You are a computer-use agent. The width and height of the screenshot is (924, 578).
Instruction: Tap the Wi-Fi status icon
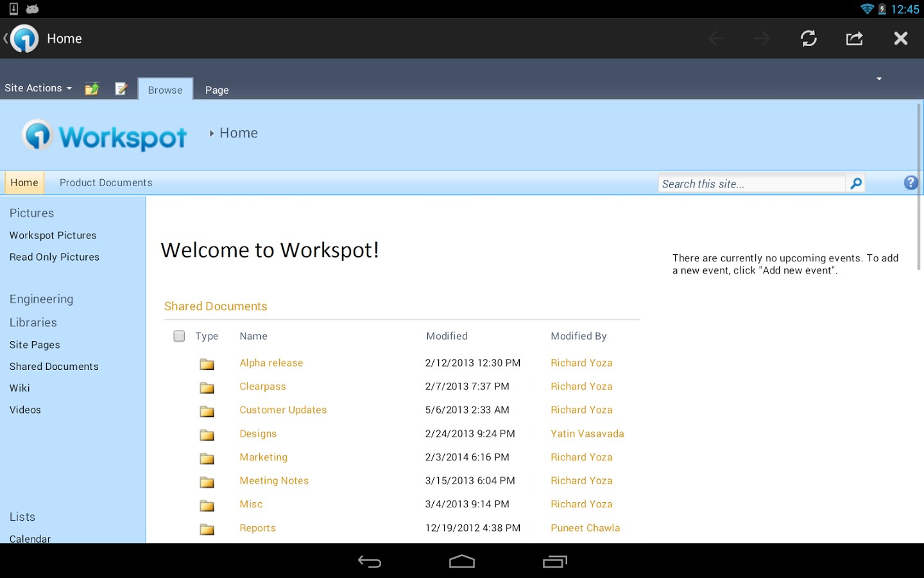tap(867, 9)
